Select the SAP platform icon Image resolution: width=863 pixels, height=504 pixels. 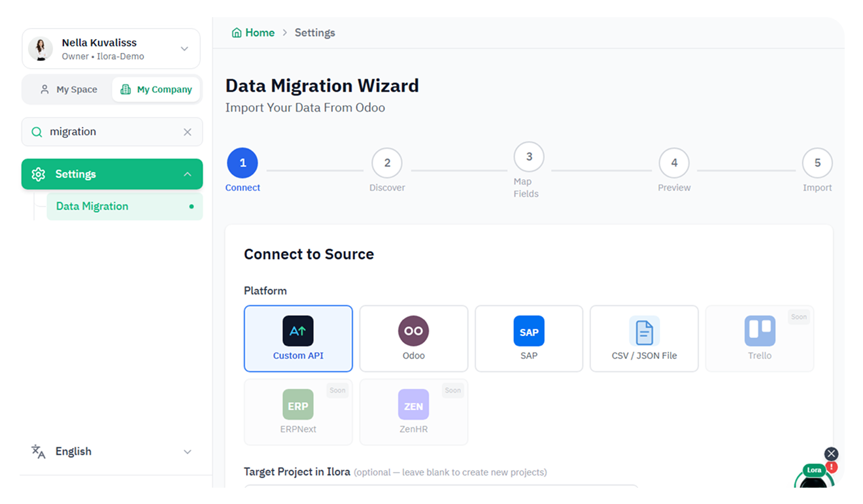pyautogui.click(x=529, y=331)
